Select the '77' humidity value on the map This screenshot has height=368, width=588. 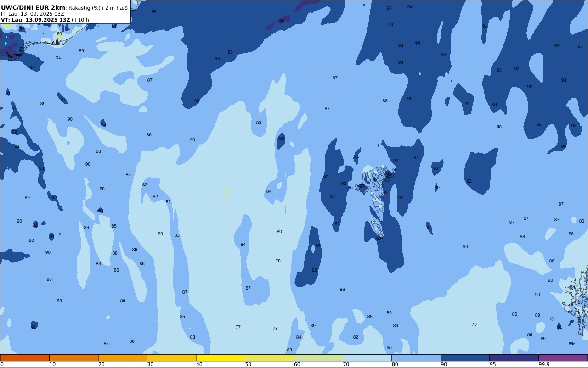click(x=238, y=327)
